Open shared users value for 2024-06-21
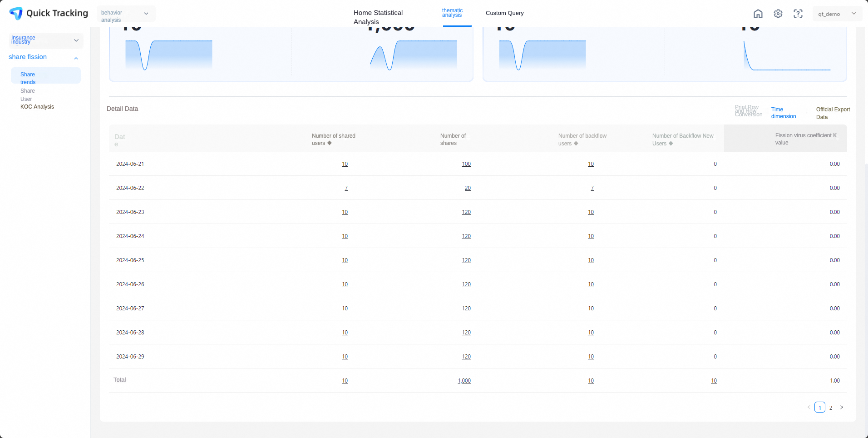 click(345, 164)
